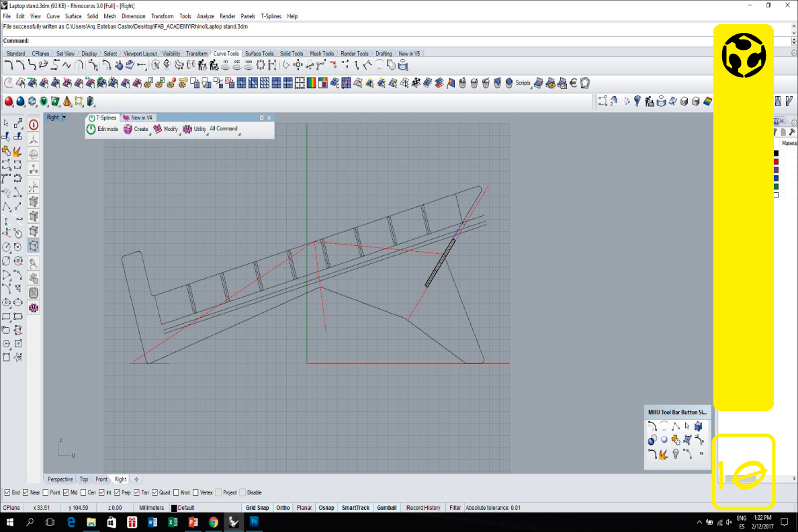Enable the Cen object snap checkbox
Viewport: 798px width, 532px height.
tap(83, 492)
